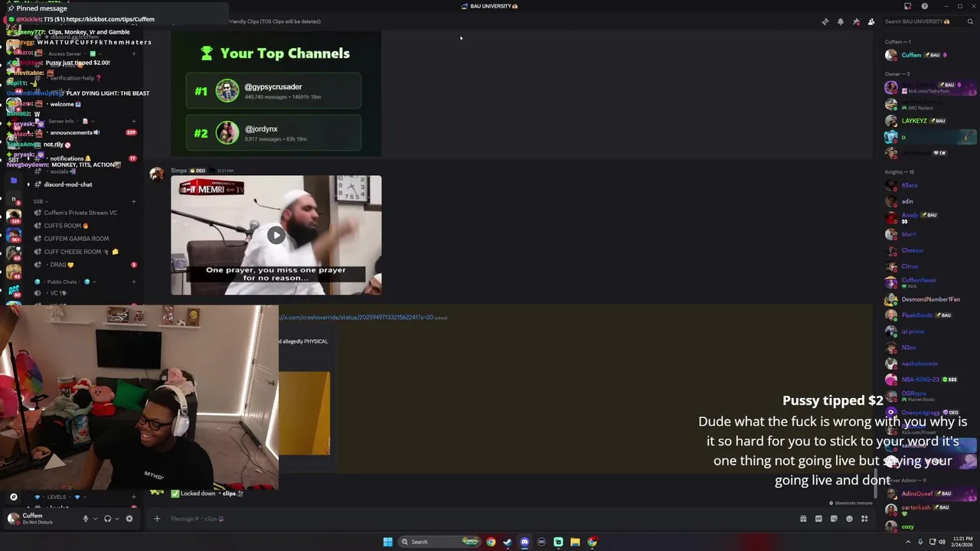The height and width of the screenshot is (551, 980).
Task: Join CUFFS ROOM voice channel
Action: [84, 226]
